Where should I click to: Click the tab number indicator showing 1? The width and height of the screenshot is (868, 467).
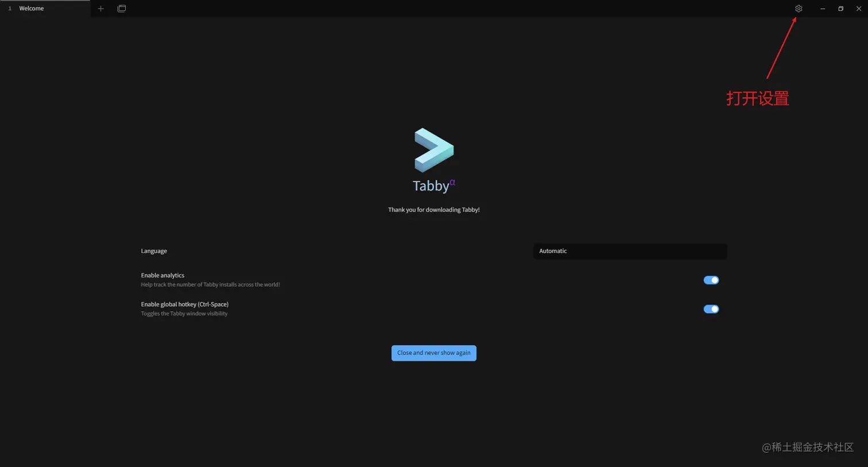click(9, 8)
